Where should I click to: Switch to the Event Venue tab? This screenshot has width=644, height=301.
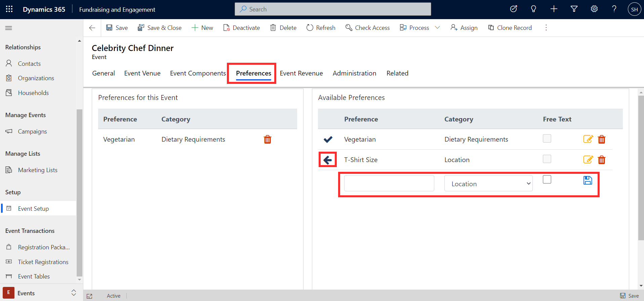(142, 73)
